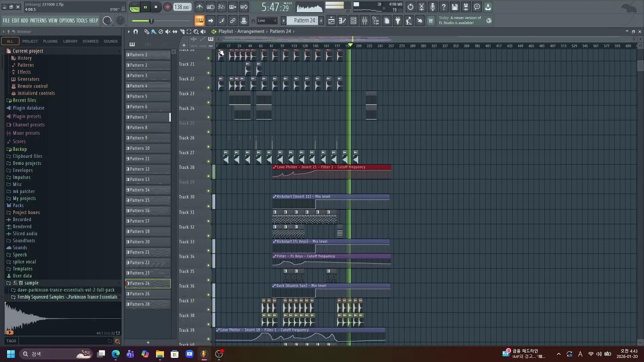Select the ALL tab in the Browser

pyautogui.click(x=10, y=41)
